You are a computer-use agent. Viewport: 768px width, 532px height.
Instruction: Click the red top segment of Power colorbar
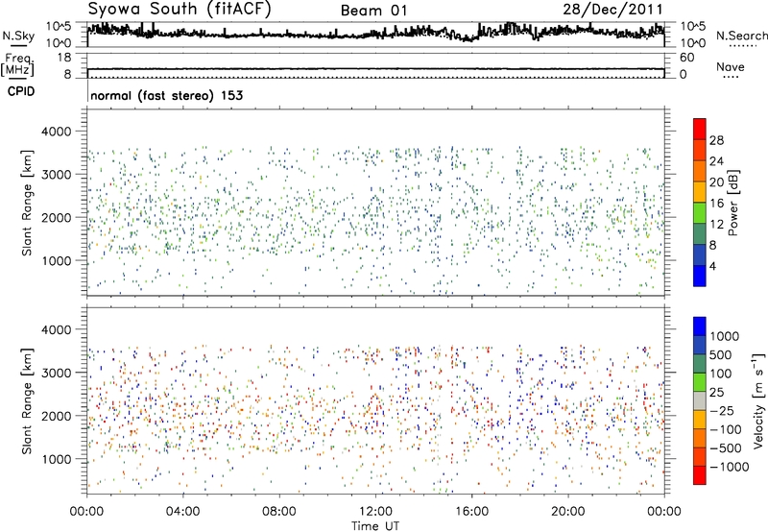tap(700, 129)
